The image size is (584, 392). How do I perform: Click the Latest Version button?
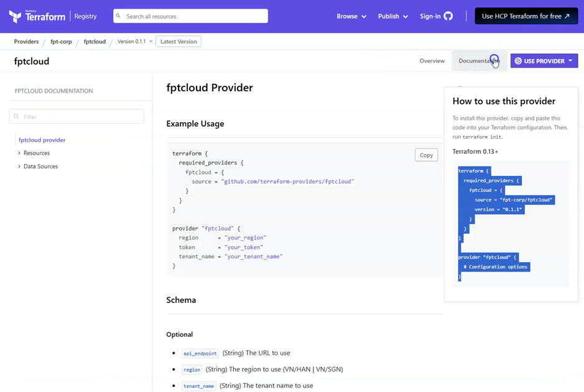178,42
